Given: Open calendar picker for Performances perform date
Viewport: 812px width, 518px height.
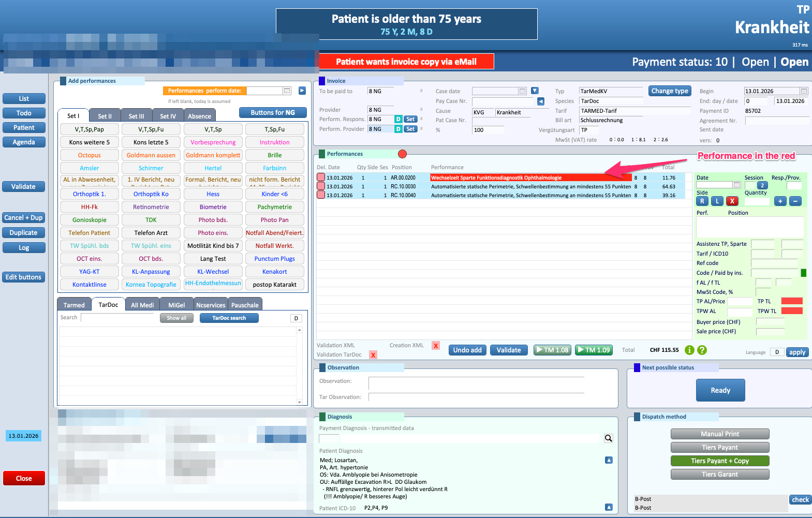Looking at the screenshot, I should [287, 91].
